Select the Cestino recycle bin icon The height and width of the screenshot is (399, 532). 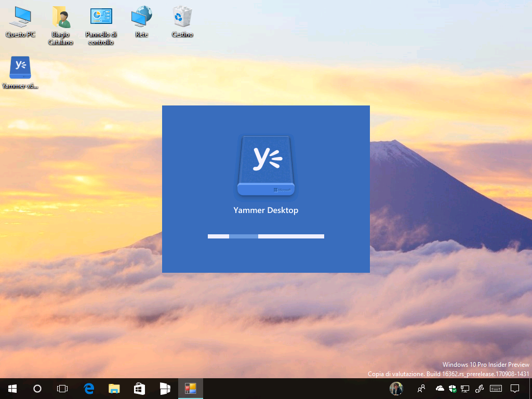click(x=182, y=22)
